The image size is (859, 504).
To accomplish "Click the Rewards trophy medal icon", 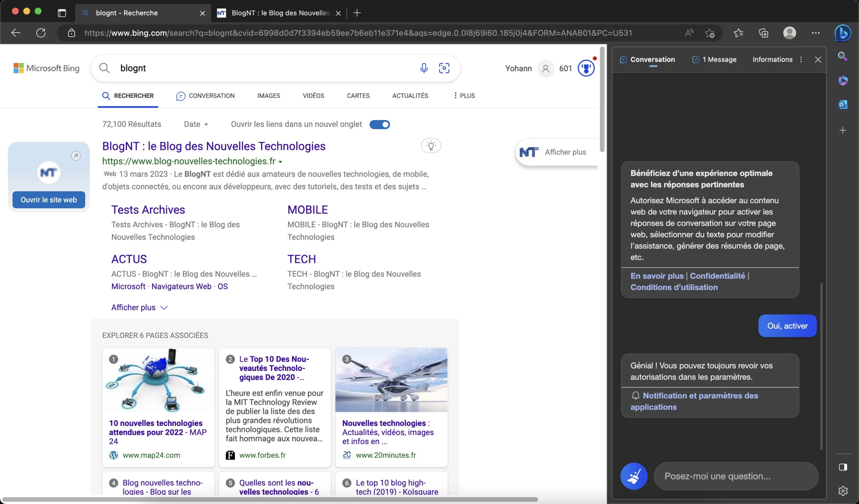I will coord(586,68).
